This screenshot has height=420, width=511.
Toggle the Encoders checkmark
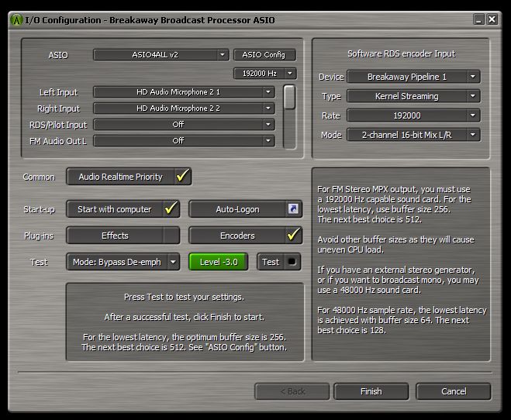pos(293,235)
